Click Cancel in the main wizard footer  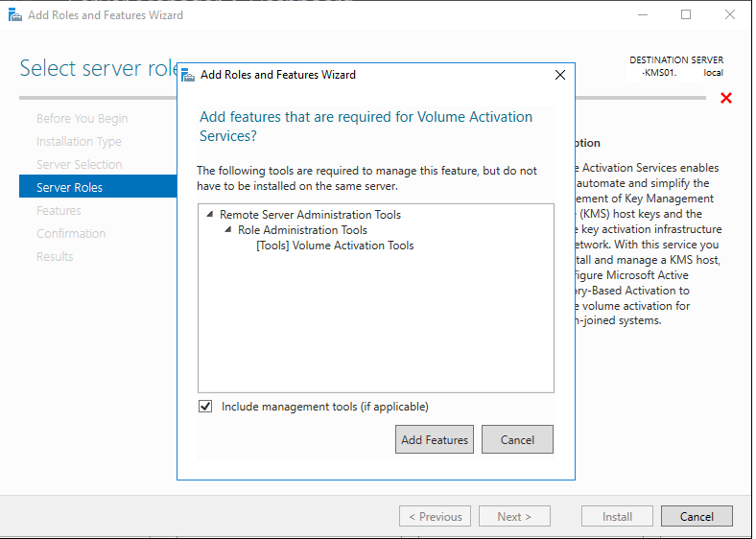point(697,516)
